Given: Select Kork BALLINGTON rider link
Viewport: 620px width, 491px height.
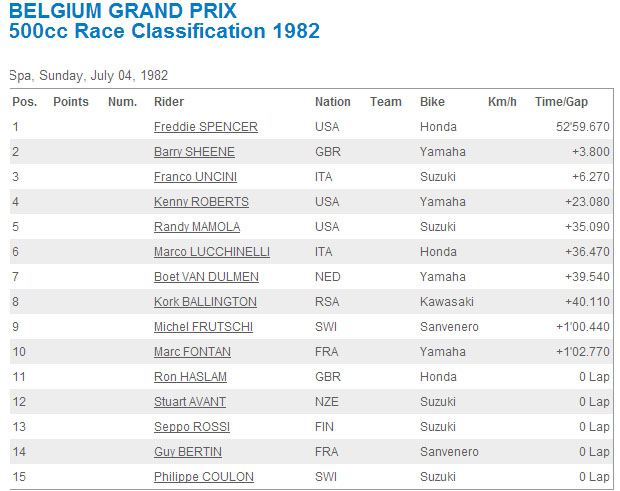Looking at the screenshot, I should pos(205,302).
